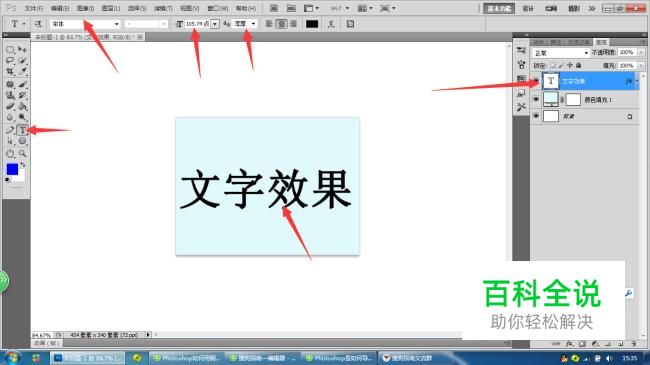650x365 pixels.
Task: Select the Blur tool
Action: tap(10, 117)
